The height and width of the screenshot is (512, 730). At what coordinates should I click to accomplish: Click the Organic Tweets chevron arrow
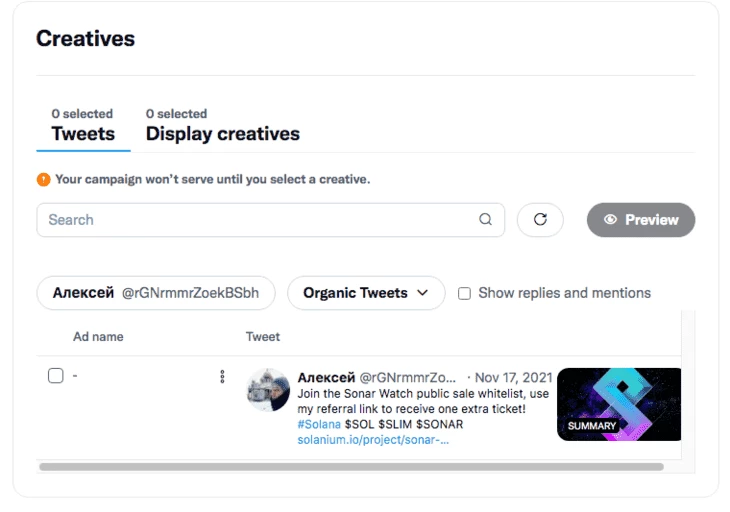pos(422,293)
